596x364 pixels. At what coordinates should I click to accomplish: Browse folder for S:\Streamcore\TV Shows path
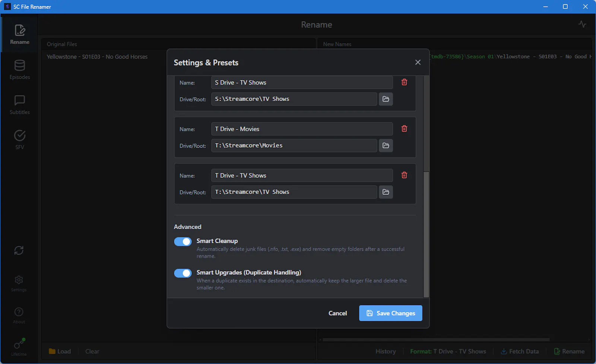pos(386,99)
